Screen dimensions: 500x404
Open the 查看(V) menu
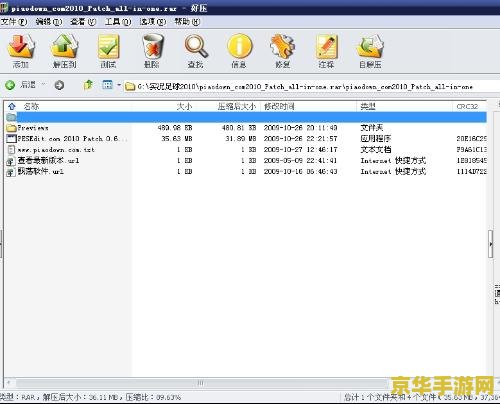83,22
